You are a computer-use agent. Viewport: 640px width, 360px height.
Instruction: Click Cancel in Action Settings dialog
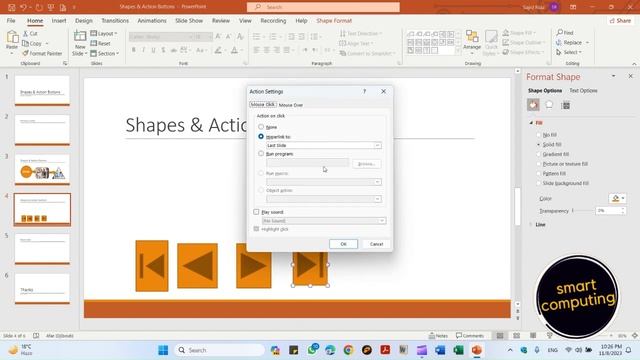[x=376, y=244]
